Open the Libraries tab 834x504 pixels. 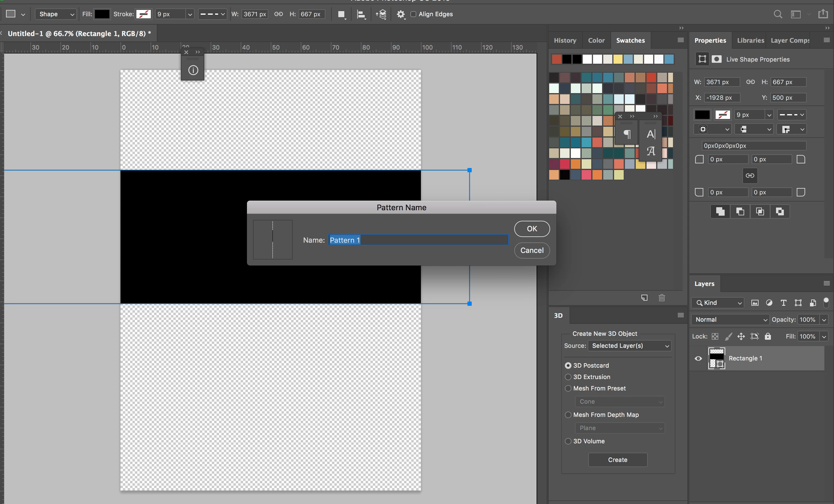[x=750, y=40]
